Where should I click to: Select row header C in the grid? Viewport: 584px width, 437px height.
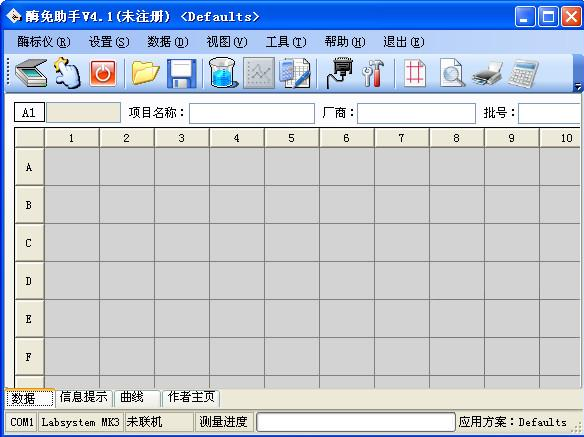29,243
